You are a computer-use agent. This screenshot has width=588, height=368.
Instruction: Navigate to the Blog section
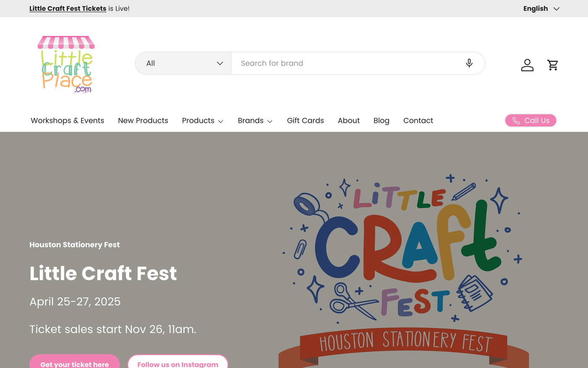(381, 120)
